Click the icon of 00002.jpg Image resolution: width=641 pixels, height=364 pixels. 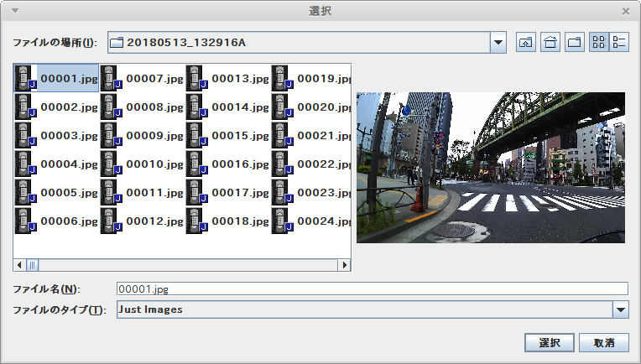click(x=26, y=107)
